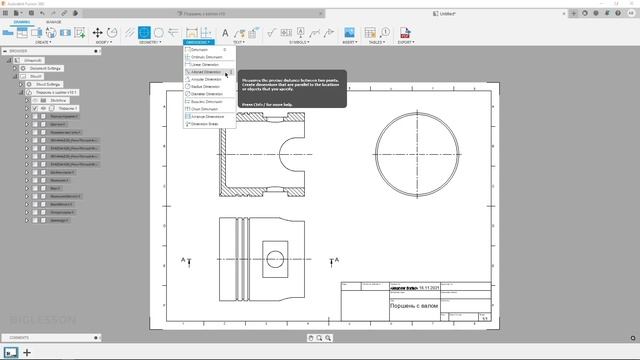Open the EXPORT dropdown menu

[406, 42]
